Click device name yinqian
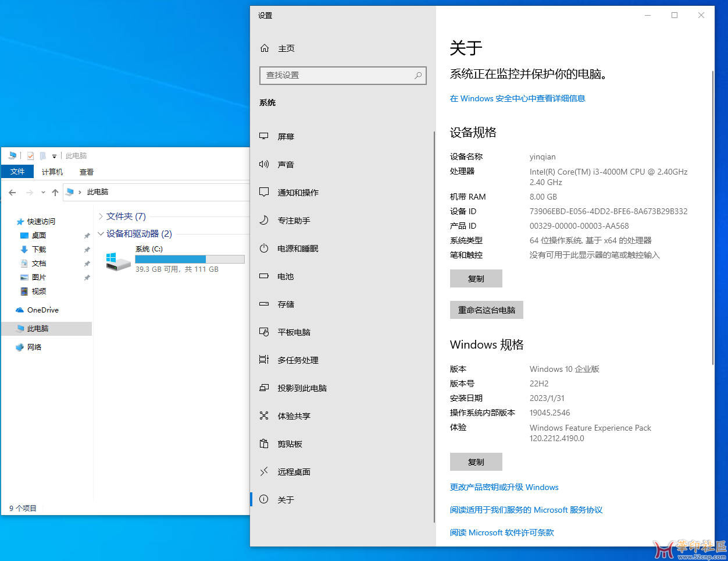The image size is (728, 561). tap(543, 157)
